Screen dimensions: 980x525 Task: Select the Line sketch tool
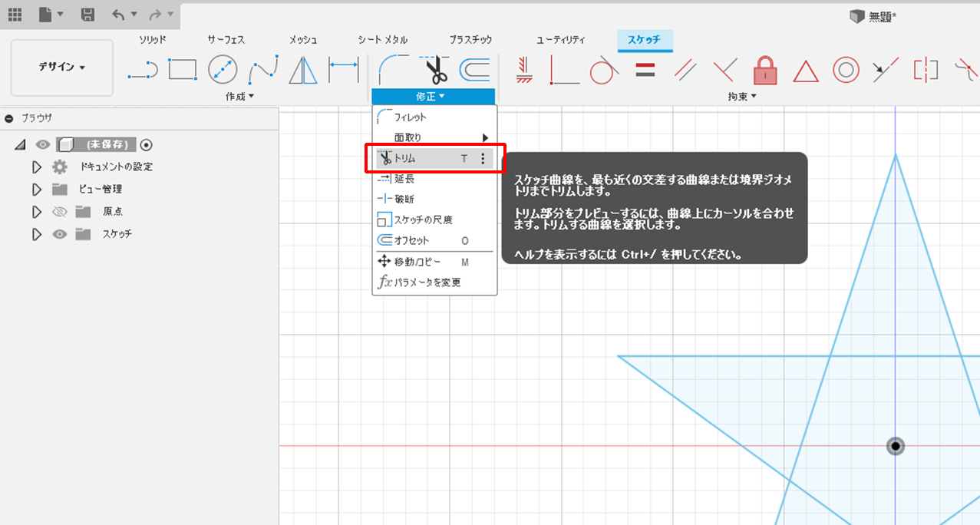[x=143, y=71]
